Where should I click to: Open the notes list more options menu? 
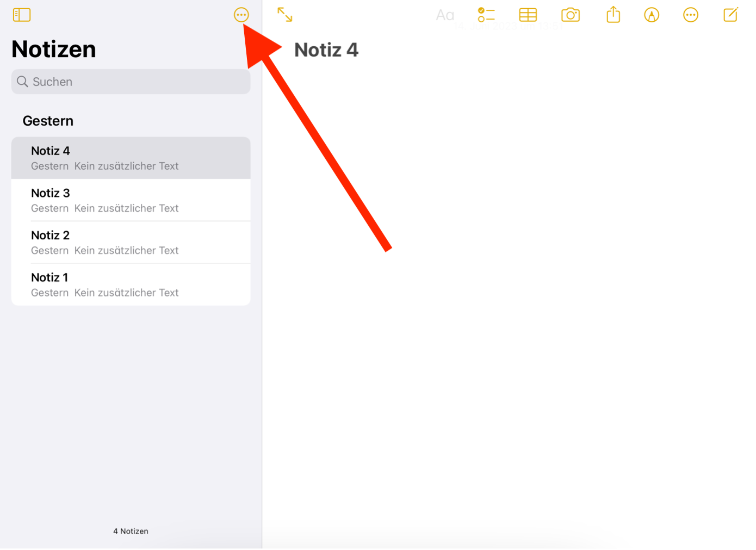point(241,15)
